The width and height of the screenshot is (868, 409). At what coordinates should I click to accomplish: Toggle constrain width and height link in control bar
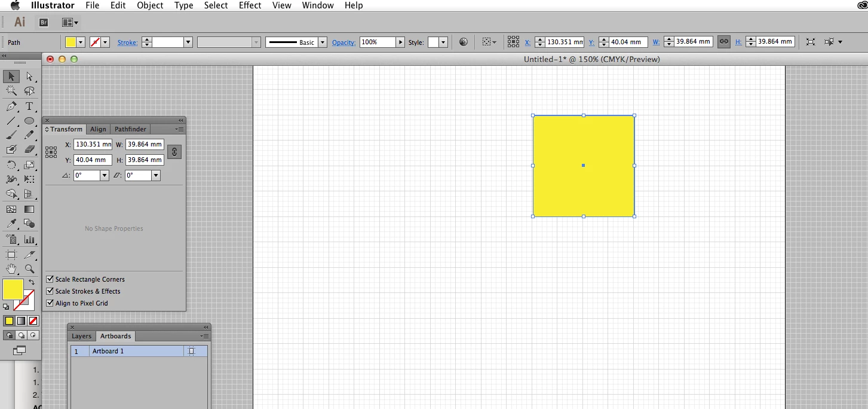(x=723, y=42)
